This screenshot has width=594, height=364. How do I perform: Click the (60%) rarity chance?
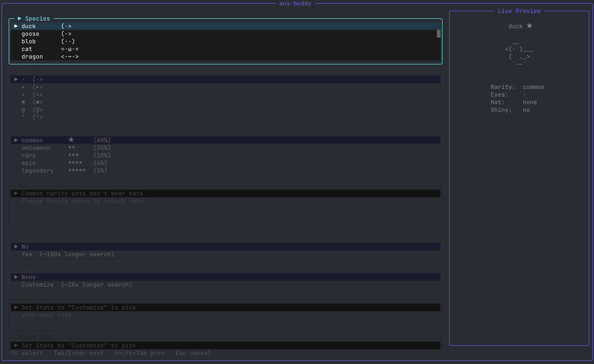coord(102,140)
